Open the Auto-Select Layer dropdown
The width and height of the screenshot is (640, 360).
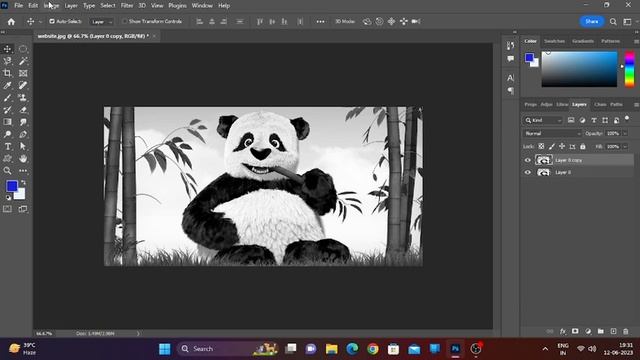101,22
